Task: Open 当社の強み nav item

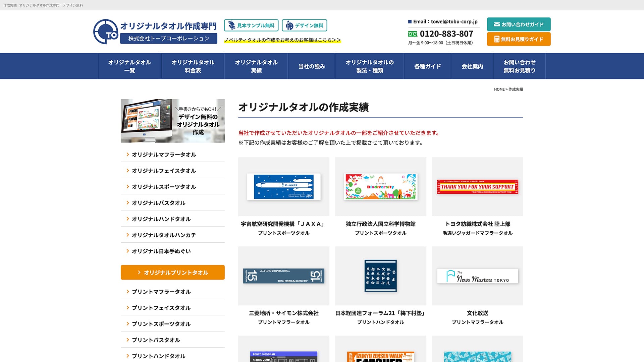Action: [312, 66]
